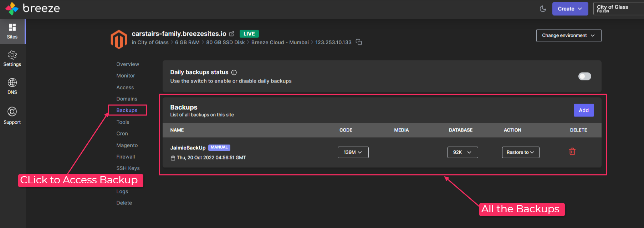Click the 80 GB SSD Disk text
Viewport: 644px width, 228px height.
225,43
